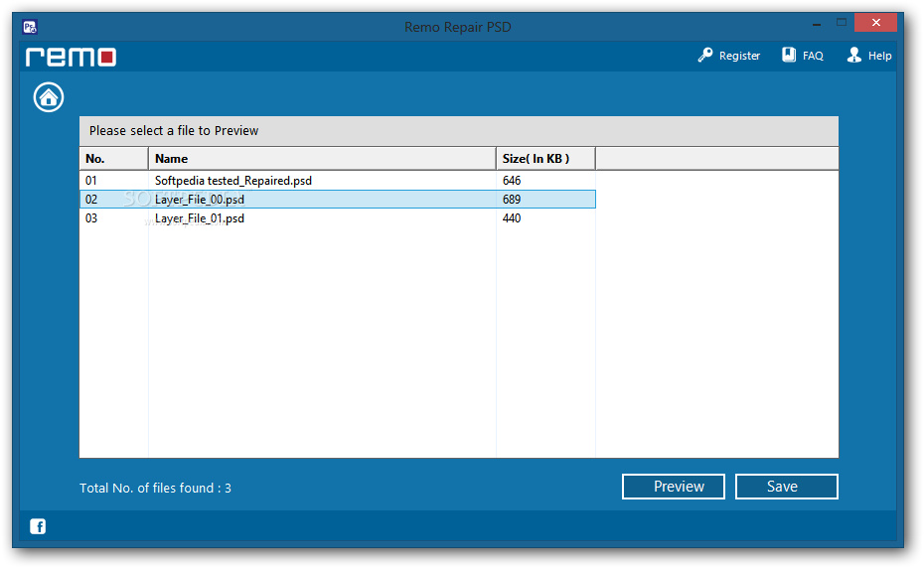Open the Help link
The width and height of the screenshot is (924, 568).
(880, 56)
